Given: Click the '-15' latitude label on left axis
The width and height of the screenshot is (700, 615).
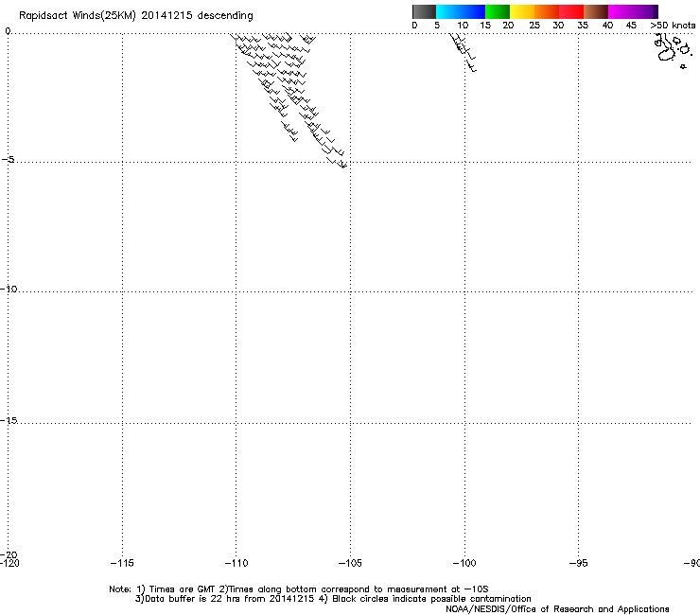Looking at the screenshot, I should coord(9,420).
